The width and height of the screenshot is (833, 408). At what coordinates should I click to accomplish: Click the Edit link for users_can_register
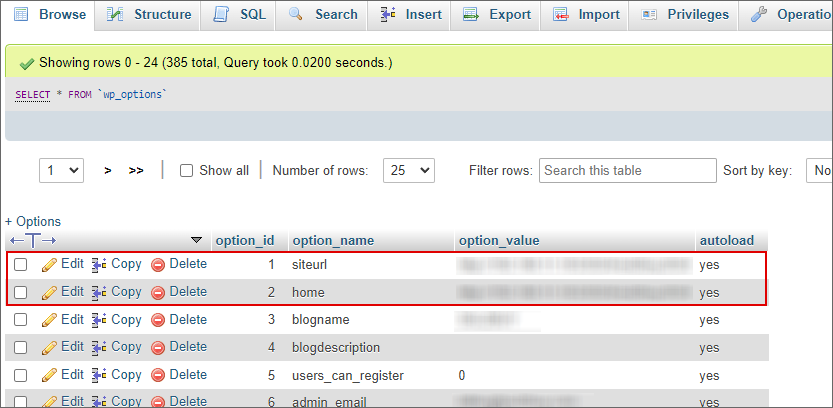pos(72,375)
